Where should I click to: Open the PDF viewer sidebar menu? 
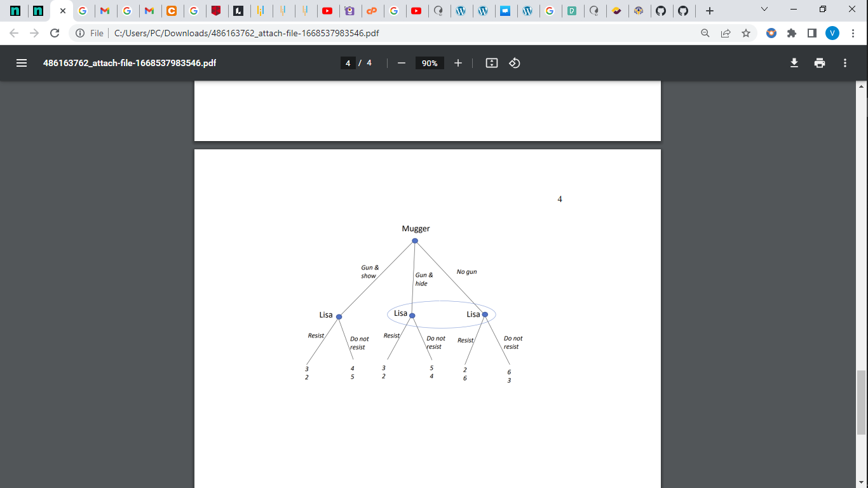(x=22, y=63)
